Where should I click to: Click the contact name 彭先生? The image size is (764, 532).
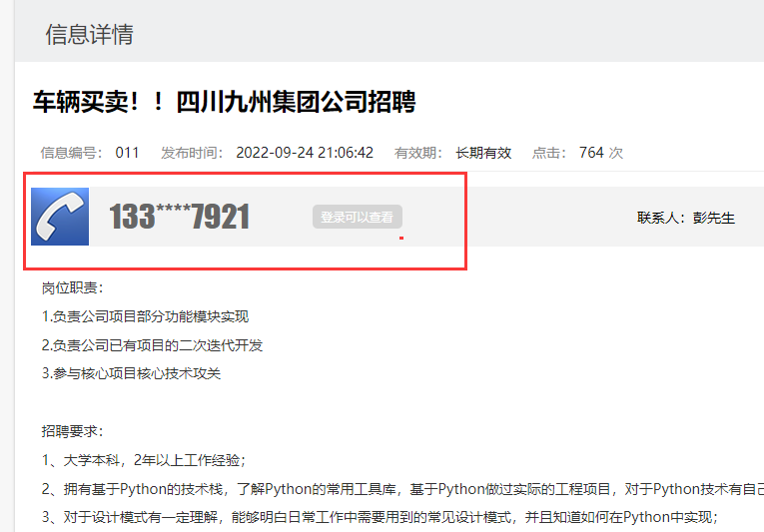click(714, 218)
